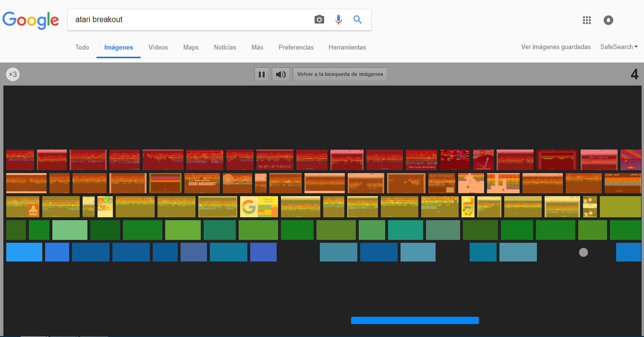Click the score number 4
This screenshot has height=337, width=644.
[634, 75]
